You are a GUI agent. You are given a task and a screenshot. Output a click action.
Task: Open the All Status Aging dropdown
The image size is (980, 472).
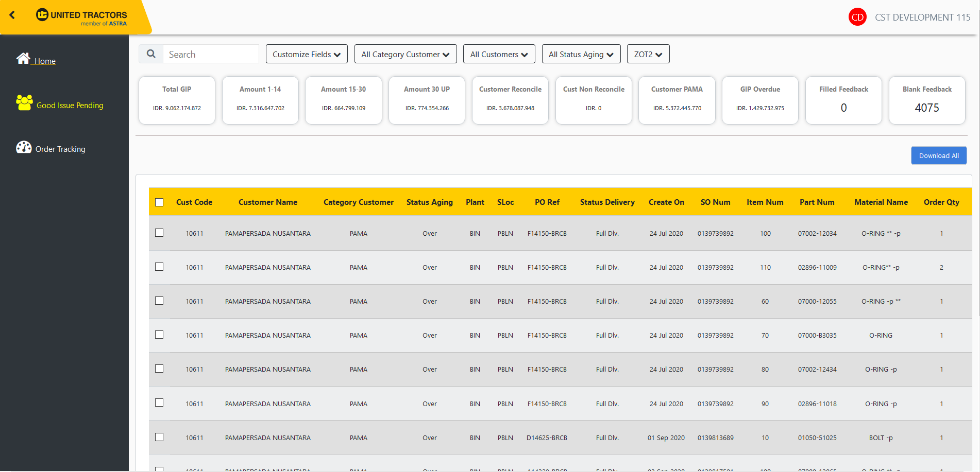pyautogui.click(x=581, y=54)
